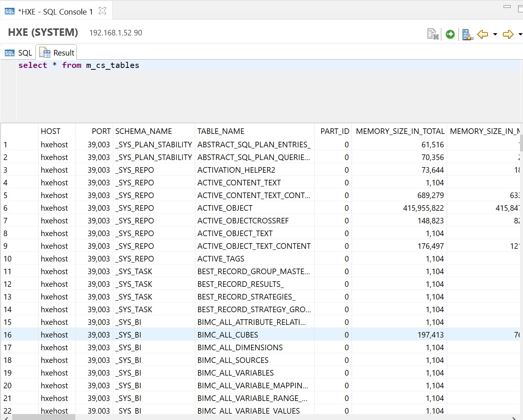Click SQL icon on HXE console tab
The image size is (523, 420).
[x=10, y=12]
